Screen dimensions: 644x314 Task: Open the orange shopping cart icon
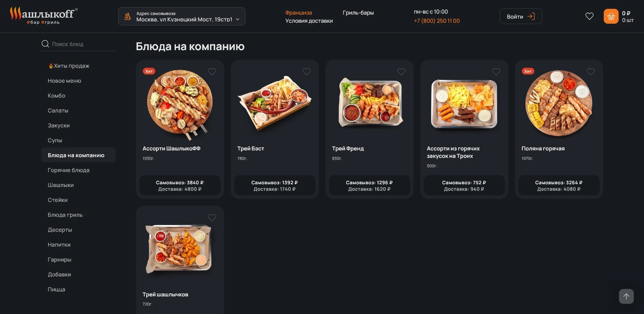click(611, 16)
